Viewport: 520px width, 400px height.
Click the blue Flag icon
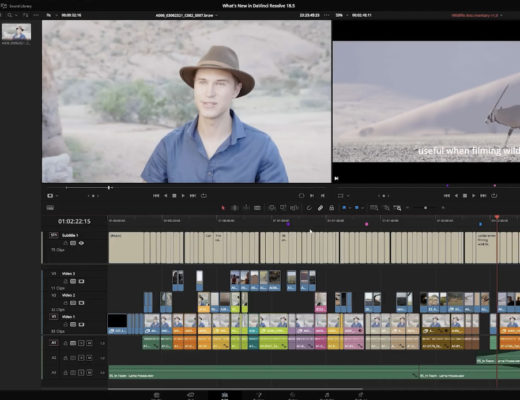point(344,208)
